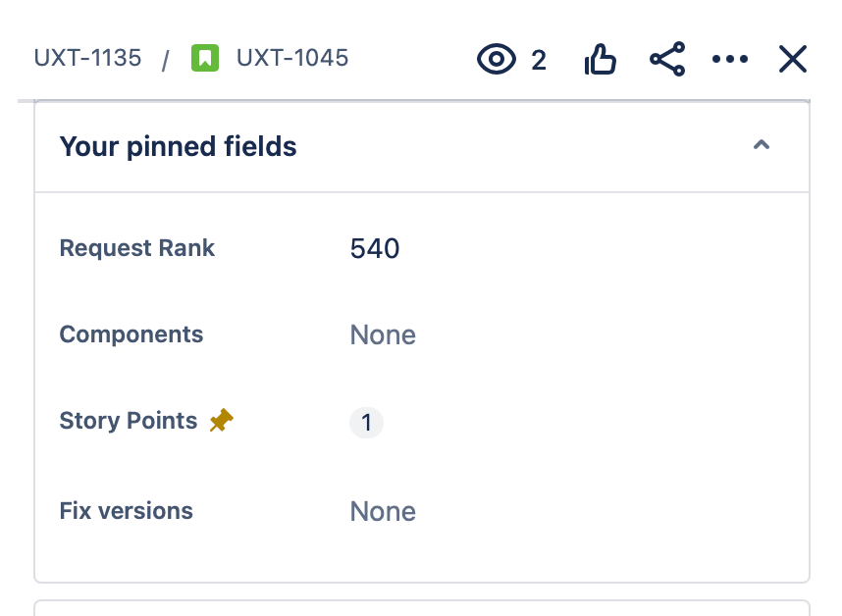Open the Components None dropdown field
Viewport: 842px width, 616px height.
pos(383,335)
